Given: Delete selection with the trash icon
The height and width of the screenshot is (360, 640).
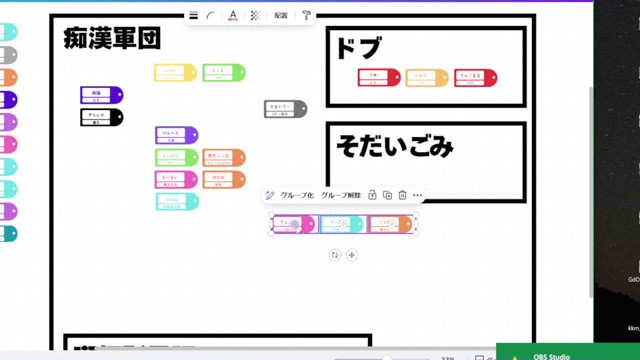Looking at the screenshot, I should point(402,196).
